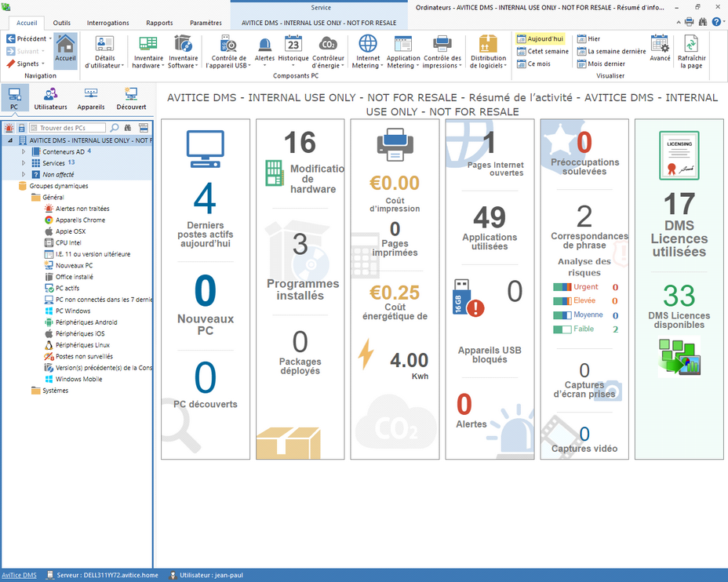Open the Rapports ribbon tab

pos(159,23)
